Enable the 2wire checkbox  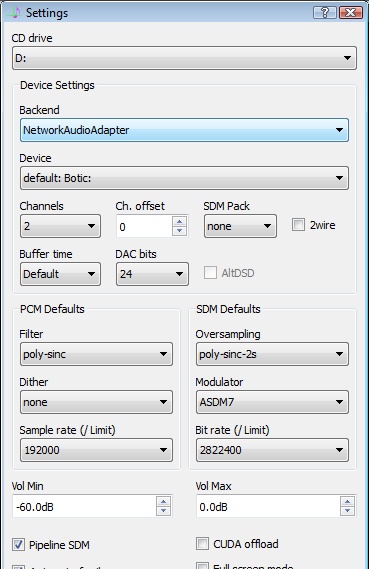[298, 225]
